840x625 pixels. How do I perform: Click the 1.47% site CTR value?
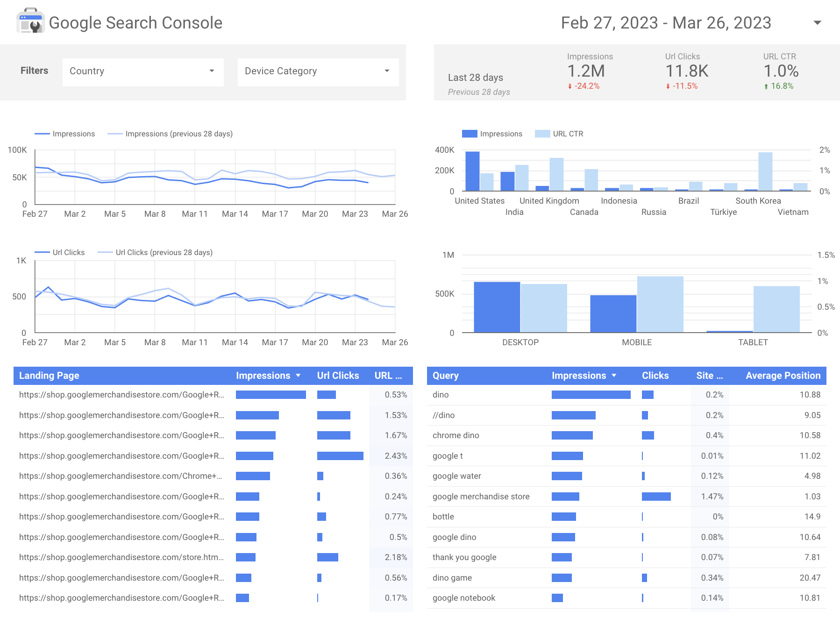tap(712, 497)
